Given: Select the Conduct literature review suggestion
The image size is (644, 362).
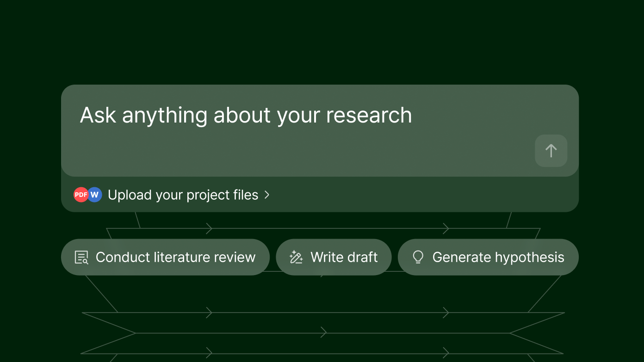Looking at the screenshot, I should coord(165,257).
